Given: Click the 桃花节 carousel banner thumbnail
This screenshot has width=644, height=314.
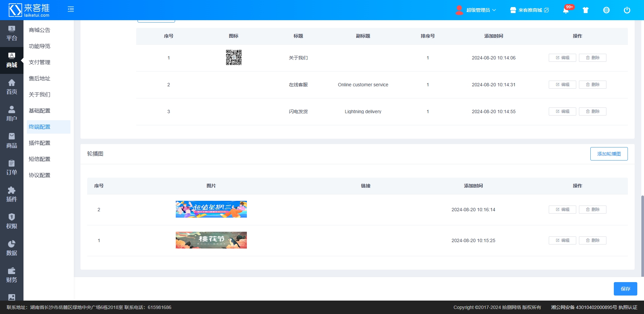Looking at the screenshot, I should (211, 240).
